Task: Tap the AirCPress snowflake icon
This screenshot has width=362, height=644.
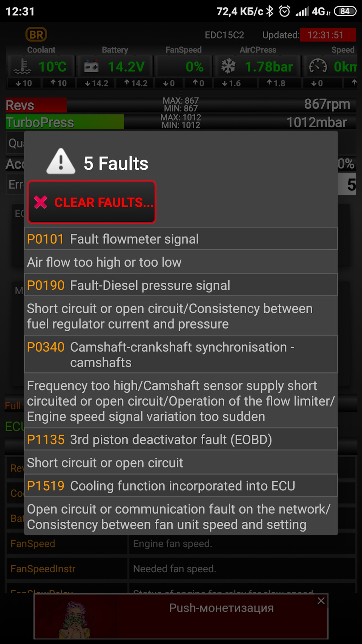Action: [228, 66]
